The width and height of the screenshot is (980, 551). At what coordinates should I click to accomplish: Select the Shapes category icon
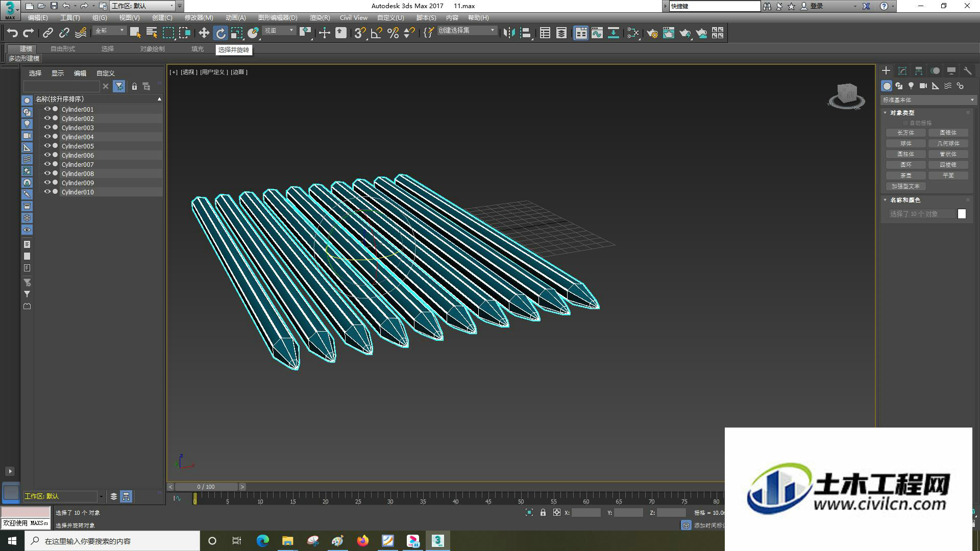(899, 86)
